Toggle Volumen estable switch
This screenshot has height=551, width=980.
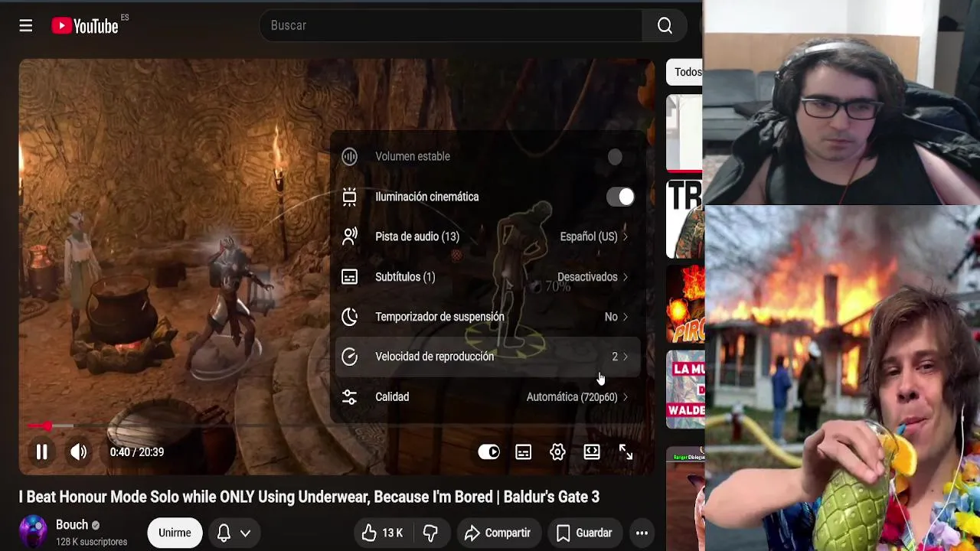615,157
